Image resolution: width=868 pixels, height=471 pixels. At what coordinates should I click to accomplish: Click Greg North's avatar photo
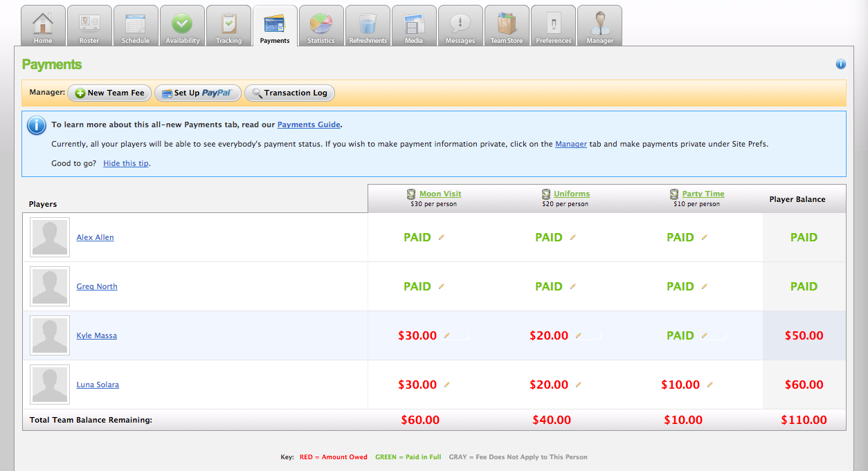(x=50, y=286)
